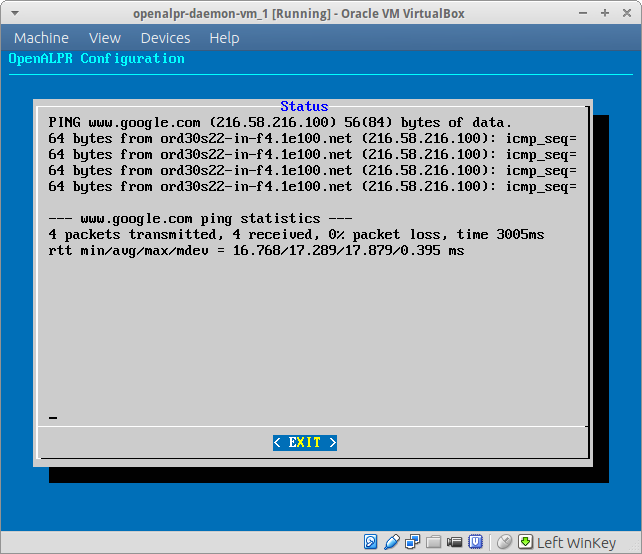Screen dimensions: 642x554
Task: Minimize the VirtualBox window
Action: [583, 13]
